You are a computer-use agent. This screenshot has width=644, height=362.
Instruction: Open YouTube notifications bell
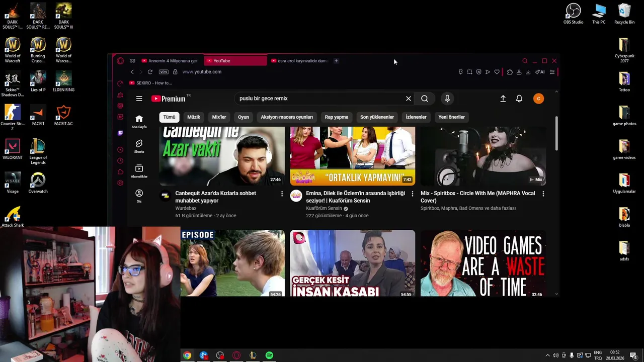coord(519,99)
